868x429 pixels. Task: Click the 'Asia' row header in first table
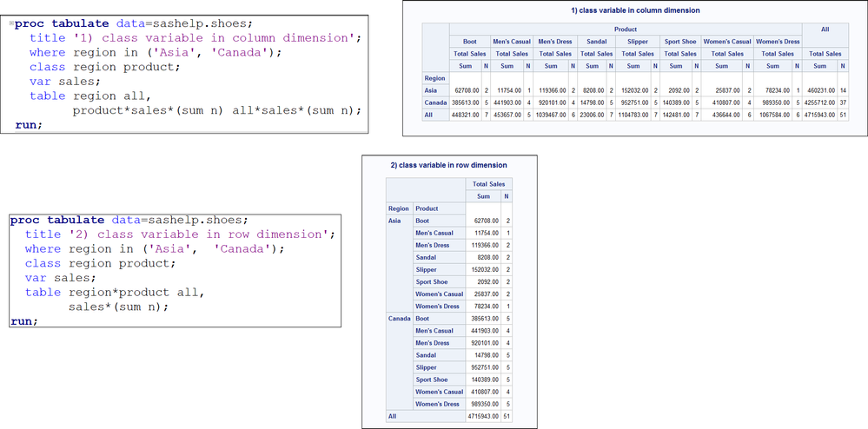(430, 90)
